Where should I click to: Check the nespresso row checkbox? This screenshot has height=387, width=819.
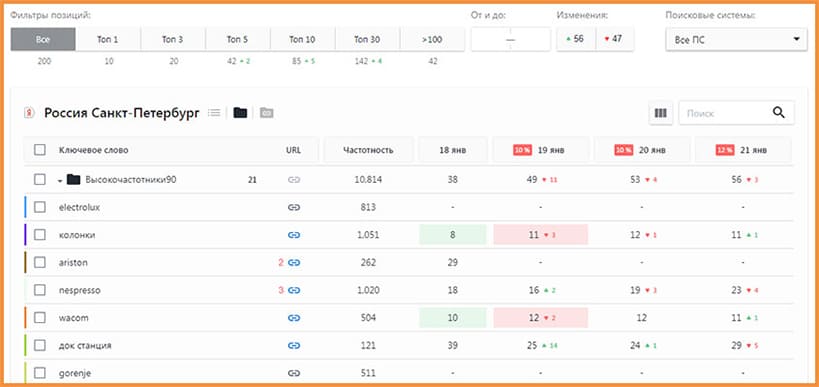tap(40, 290)
